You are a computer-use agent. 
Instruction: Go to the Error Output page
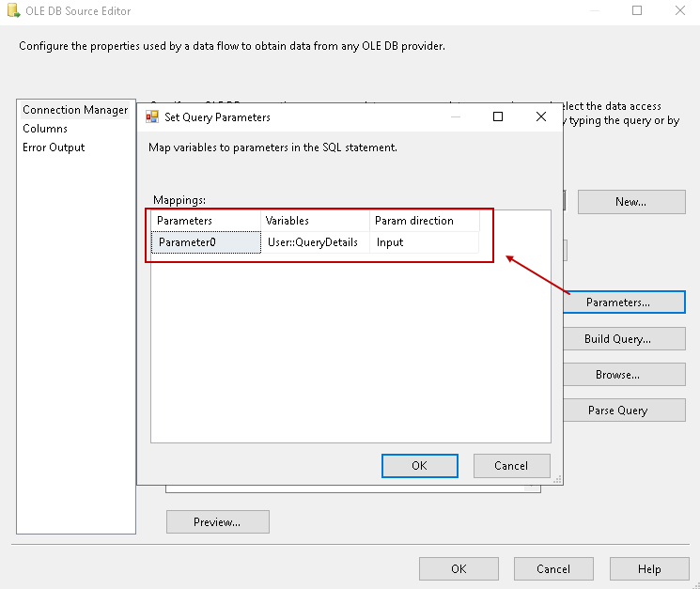54,147
